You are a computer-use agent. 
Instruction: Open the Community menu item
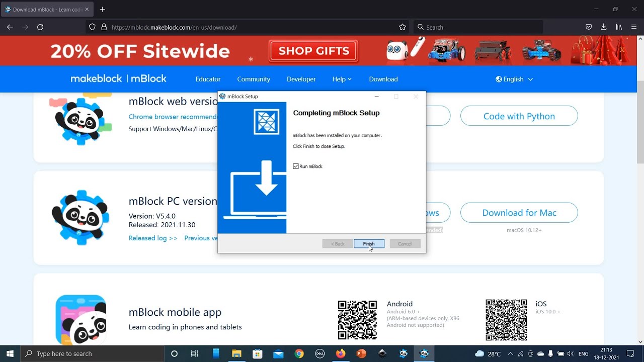[254, 79]
